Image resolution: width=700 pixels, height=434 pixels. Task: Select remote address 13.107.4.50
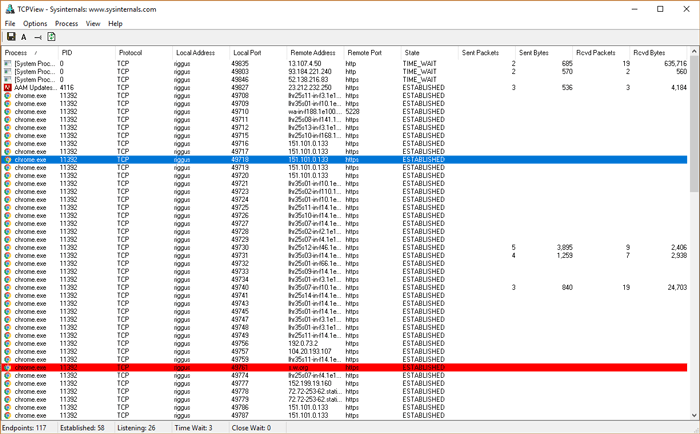pyautogui.click(x=304, y=63)
